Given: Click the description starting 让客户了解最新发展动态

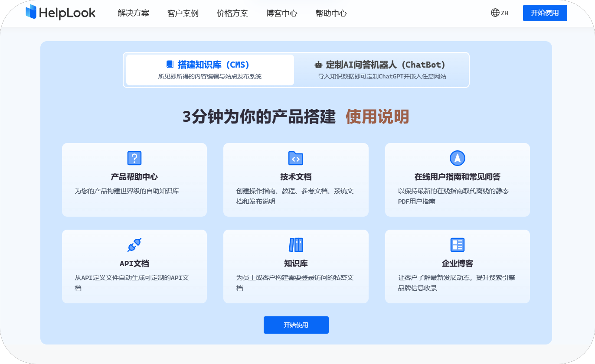Looking at the screenshot, I should click(457, 283).
